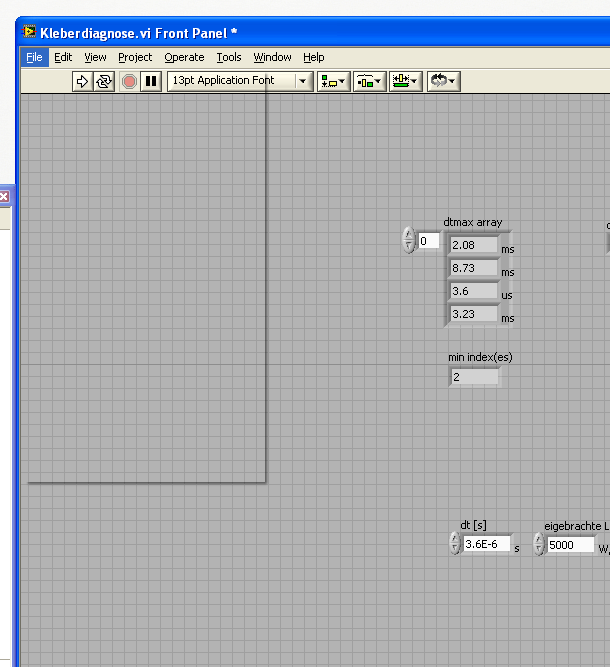
Task: Click the 3.23 ms array element
Action: click(474, 314)
